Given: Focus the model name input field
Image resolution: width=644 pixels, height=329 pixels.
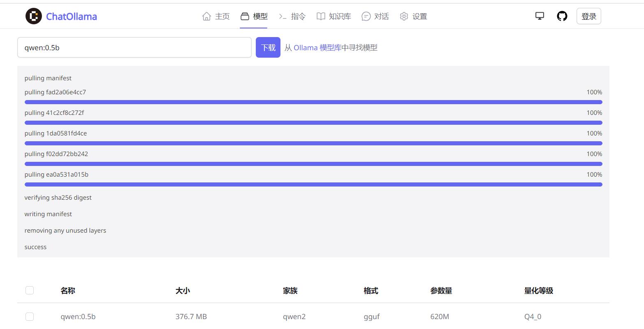Looking at the screenshot, I should (x=134, y=47).
